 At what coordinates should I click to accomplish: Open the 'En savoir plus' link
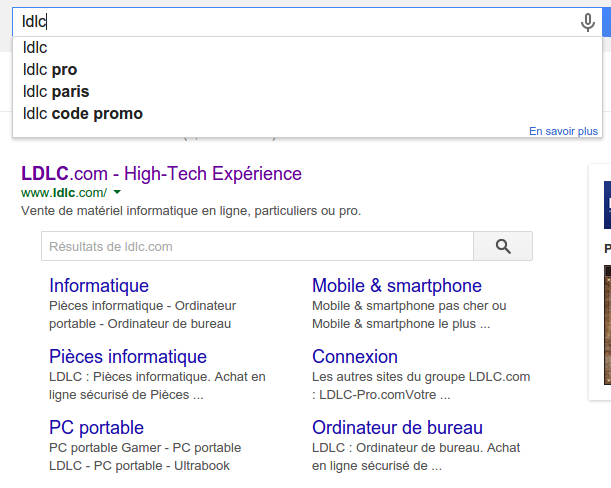pyautogui.click(x=563, y=131)
